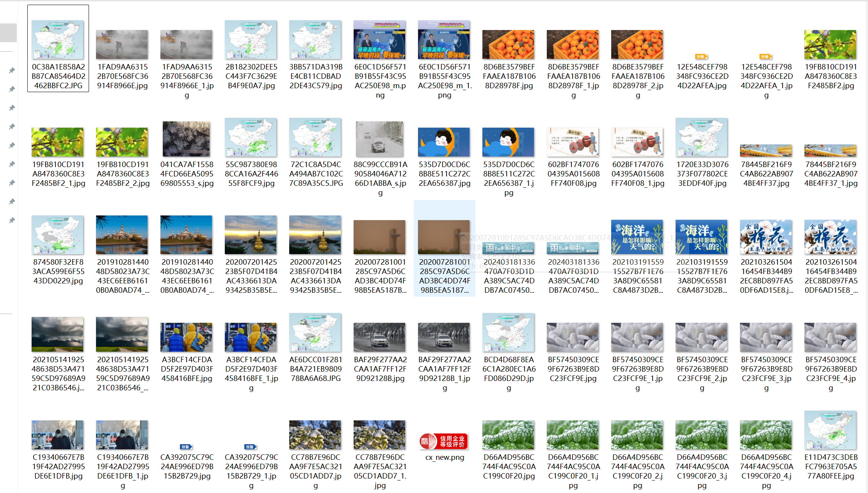Click the topmost pin icon in sidebar
Image resolution: width=868 pixels, height=493 pixels.
tap(12, 70)
